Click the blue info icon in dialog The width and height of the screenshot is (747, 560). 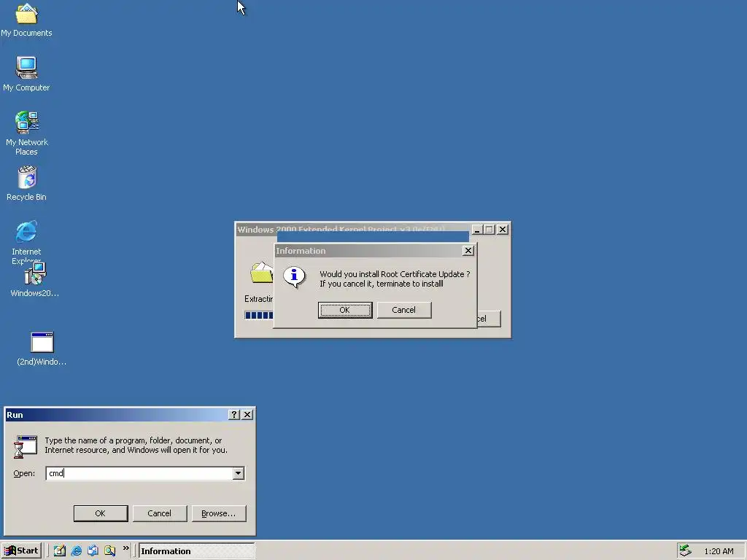(295, 276)
